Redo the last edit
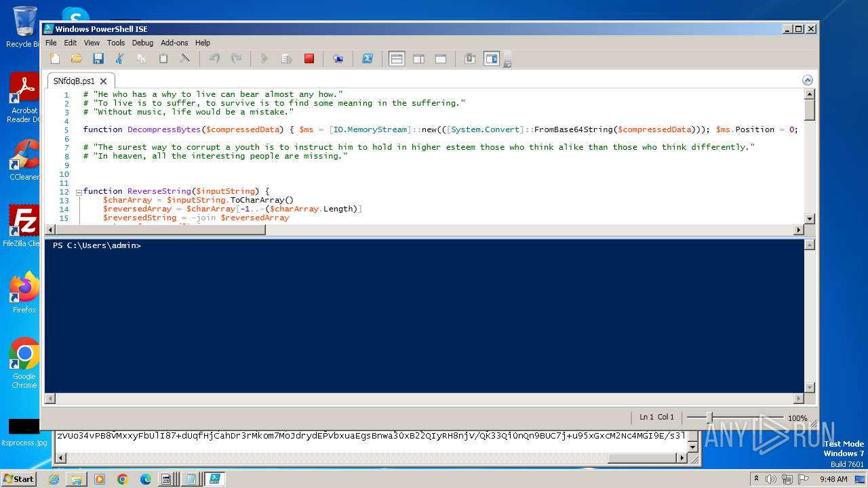The image size is (868, 488). 236,59
